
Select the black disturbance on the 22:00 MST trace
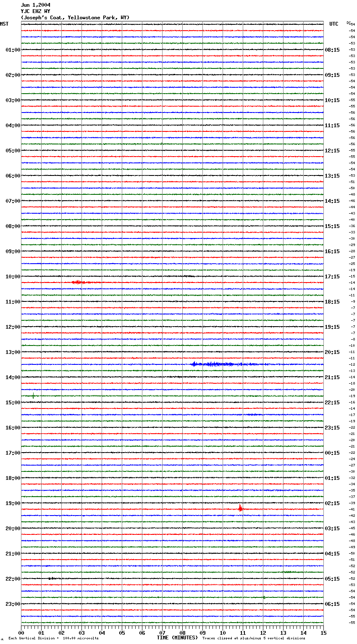51,579
